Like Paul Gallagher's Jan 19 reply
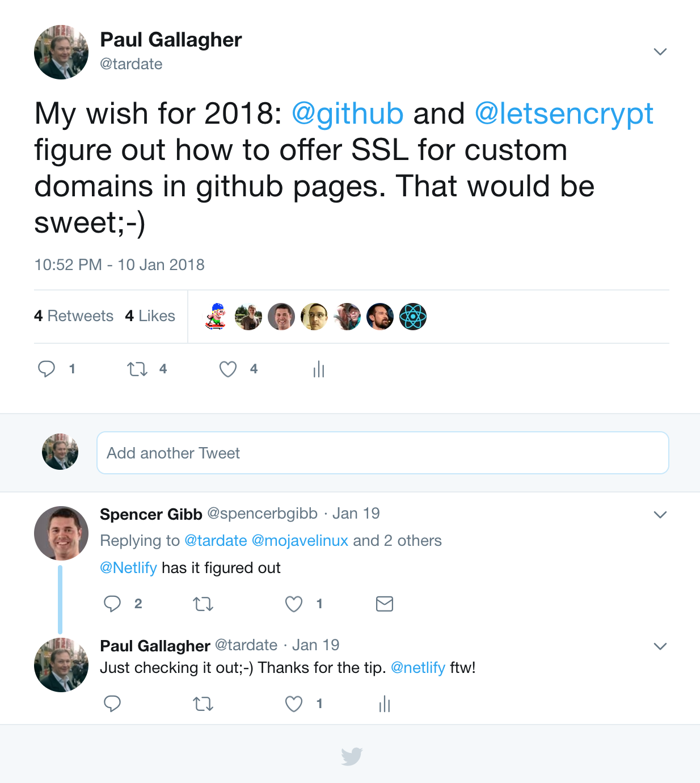The image size is (700, 783). pyautogui.click(x=294, y=704)
